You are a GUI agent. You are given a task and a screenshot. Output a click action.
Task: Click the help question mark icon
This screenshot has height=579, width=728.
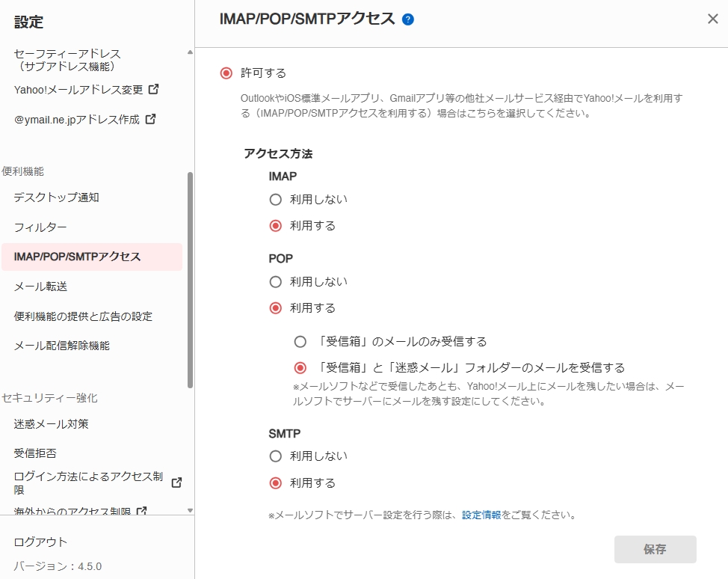pos(408,19)
